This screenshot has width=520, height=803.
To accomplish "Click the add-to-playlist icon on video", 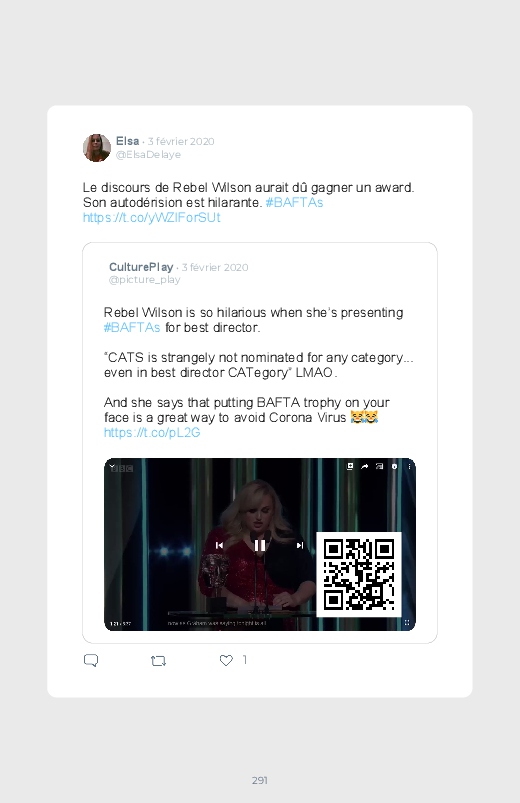I will point(350,466).
